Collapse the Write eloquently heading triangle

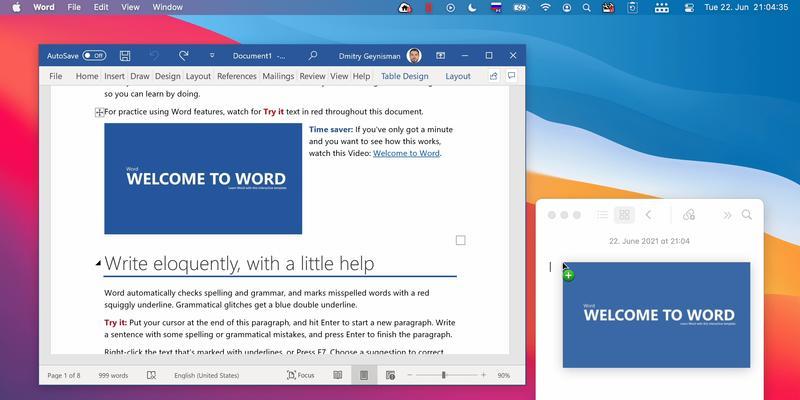tap(98, 263)
